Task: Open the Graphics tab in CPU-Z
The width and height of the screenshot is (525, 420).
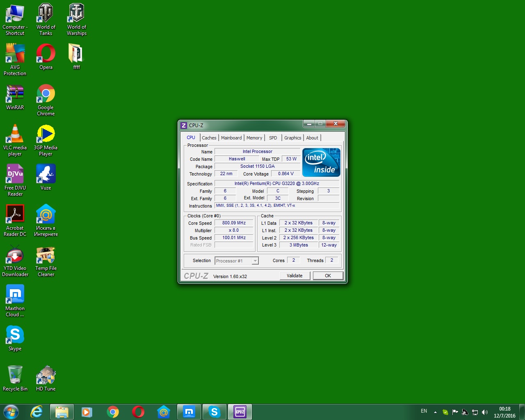Action: click(x=292, y=138)
